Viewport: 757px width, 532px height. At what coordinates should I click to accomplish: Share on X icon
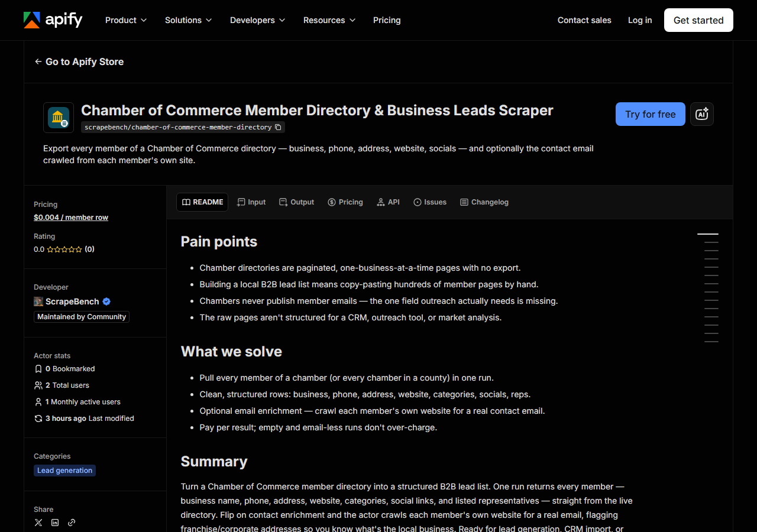(x=38, y=523)
